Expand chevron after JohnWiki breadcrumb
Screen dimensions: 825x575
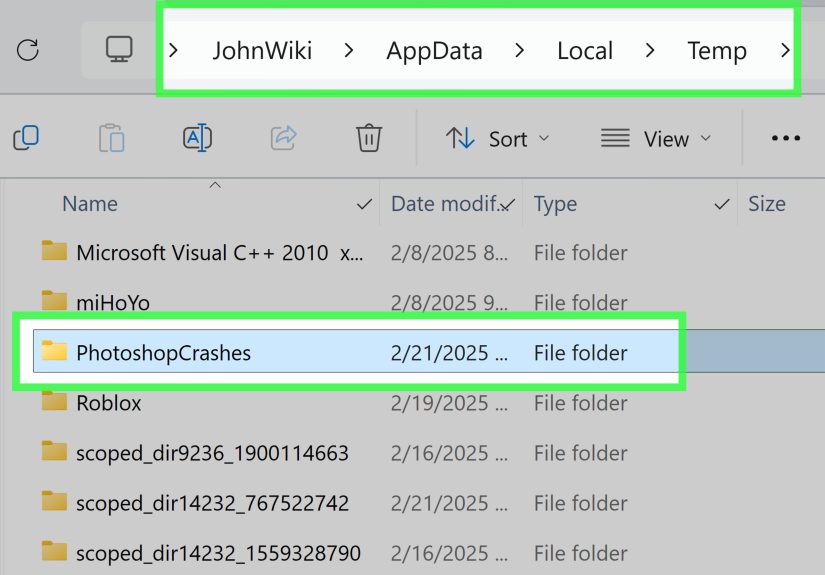tap(348, 51)
